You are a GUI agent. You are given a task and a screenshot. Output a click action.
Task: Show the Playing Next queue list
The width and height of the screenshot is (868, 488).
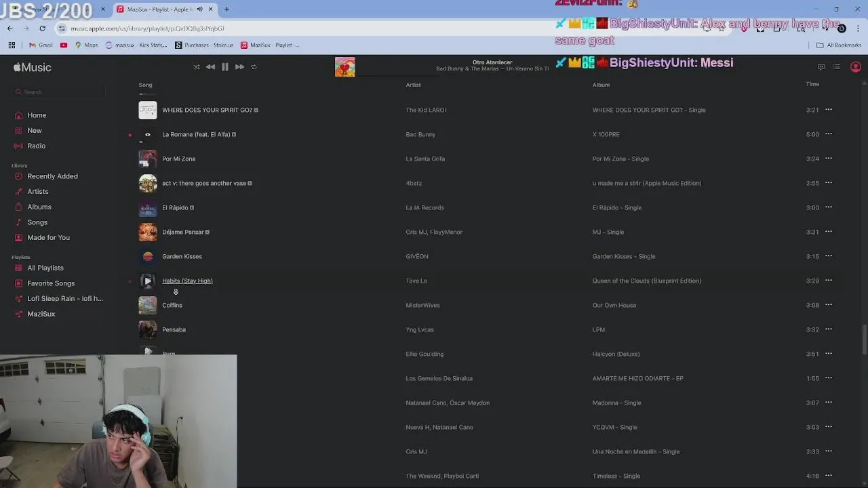pos(837,67)
